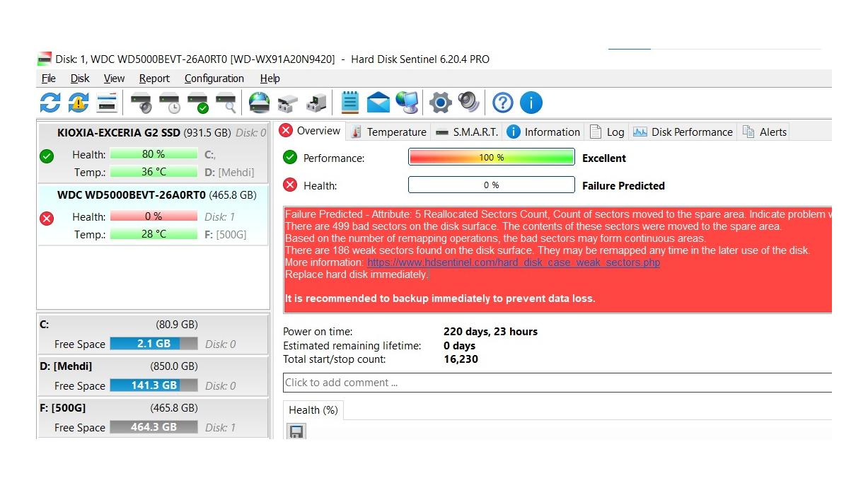The width and height of the screenshot is (868, 488).
Task: Click the speaker sound icon in toolbar
Action: (468, 103)
